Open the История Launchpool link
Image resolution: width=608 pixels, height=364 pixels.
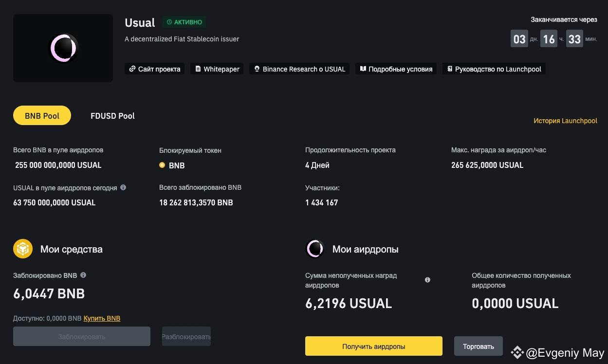tap(565, 120)
